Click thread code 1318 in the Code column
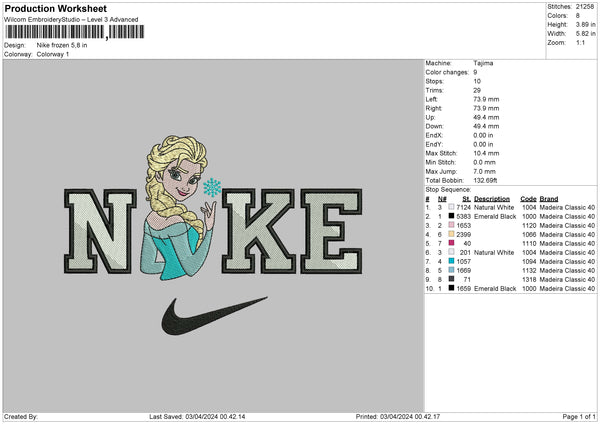The height and width of the screenshot is (424, 600). 529,279
